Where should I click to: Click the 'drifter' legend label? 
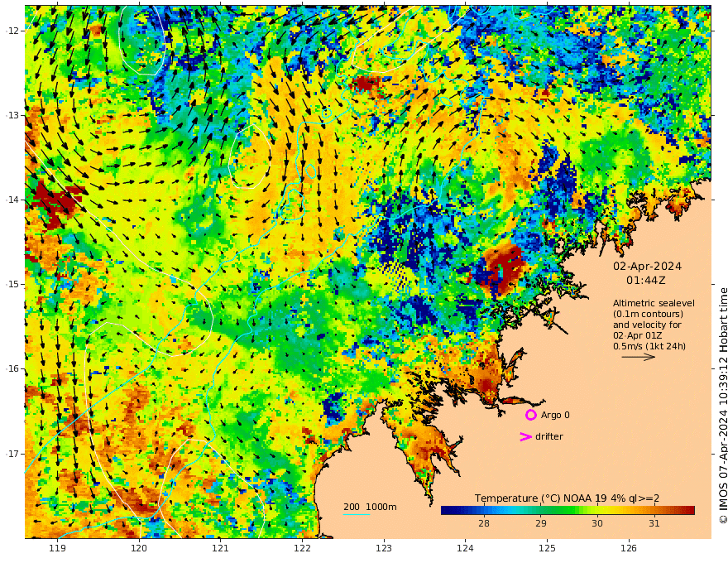pyautogui.click(x=549, y=436)
